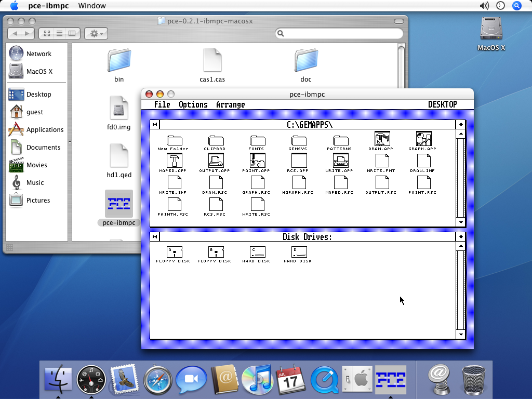
Task: Switch Finder to column view
Action: click(72, 33)
